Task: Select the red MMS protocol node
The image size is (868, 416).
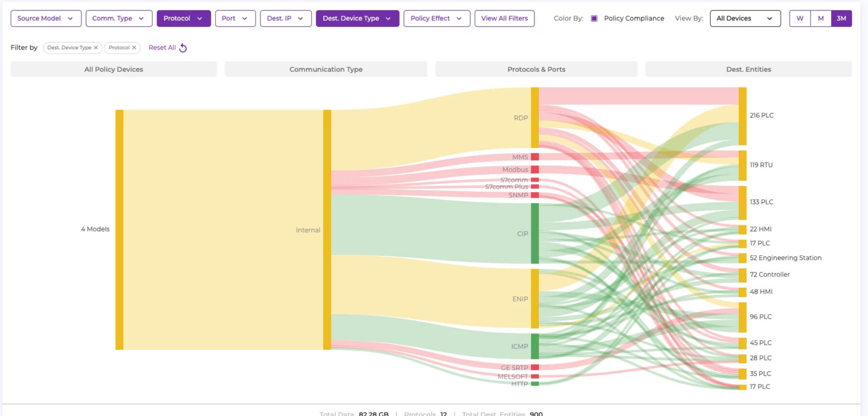Action: coord(535,157)
